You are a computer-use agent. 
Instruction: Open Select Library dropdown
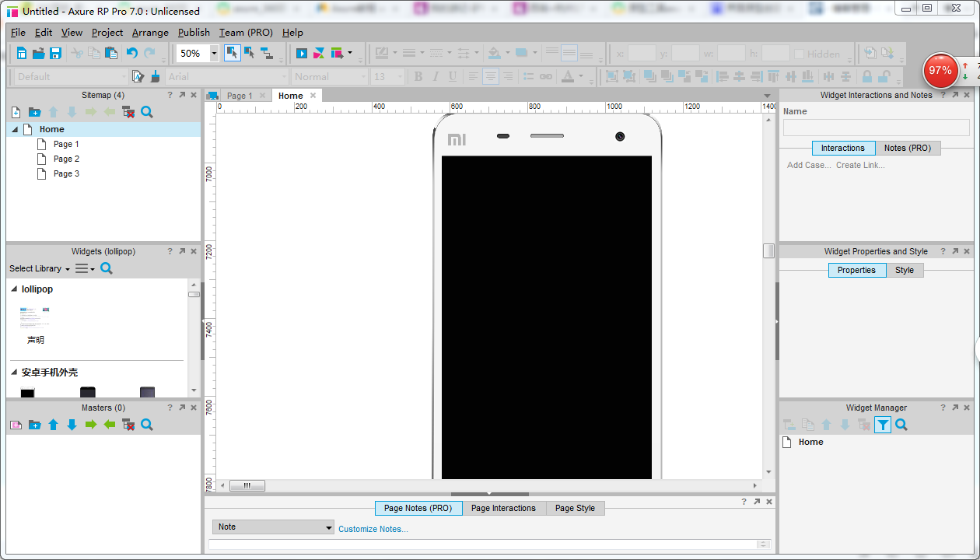[x=40, y=268]
